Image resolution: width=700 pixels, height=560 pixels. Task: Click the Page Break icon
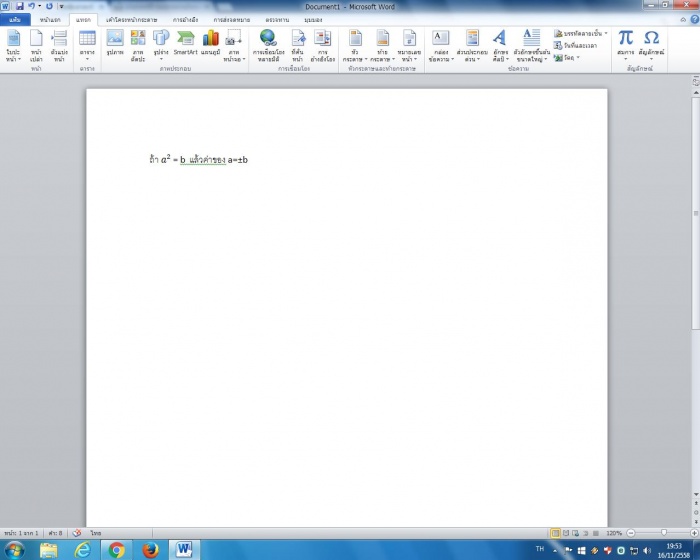59,43
